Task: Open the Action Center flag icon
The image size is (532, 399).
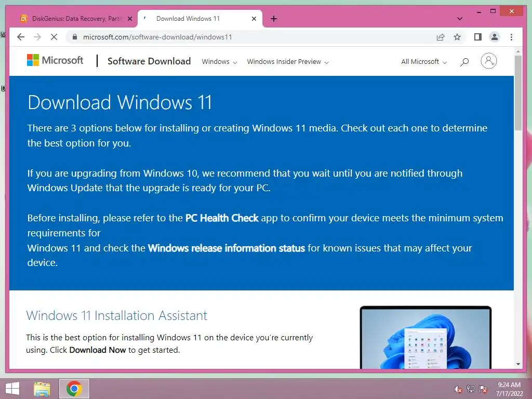Action: coord(483,389)
